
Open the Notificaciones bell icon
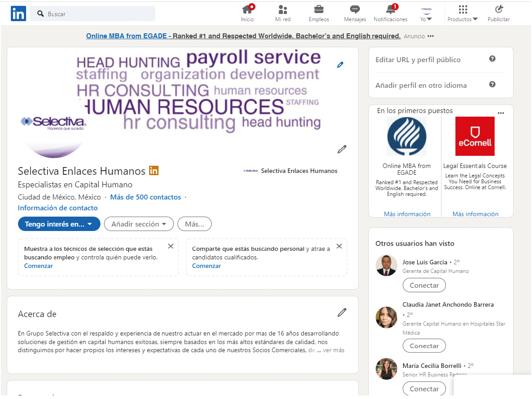[x=391, y=9]
